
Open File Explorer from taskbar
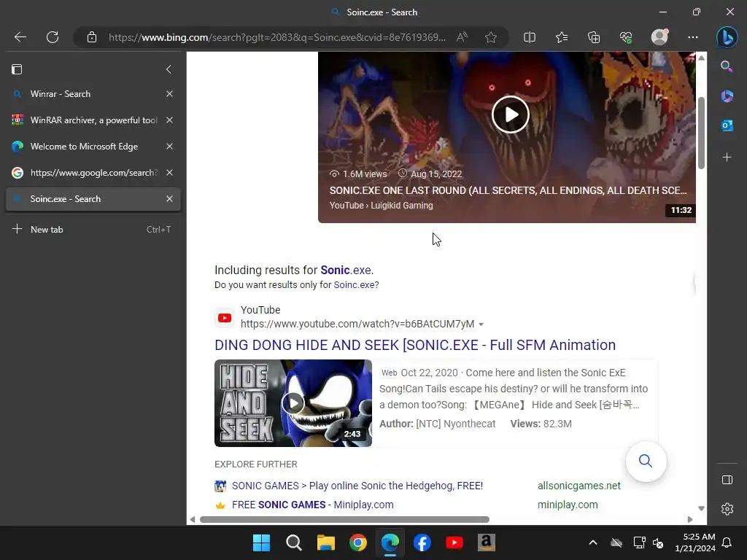(326, 542)
